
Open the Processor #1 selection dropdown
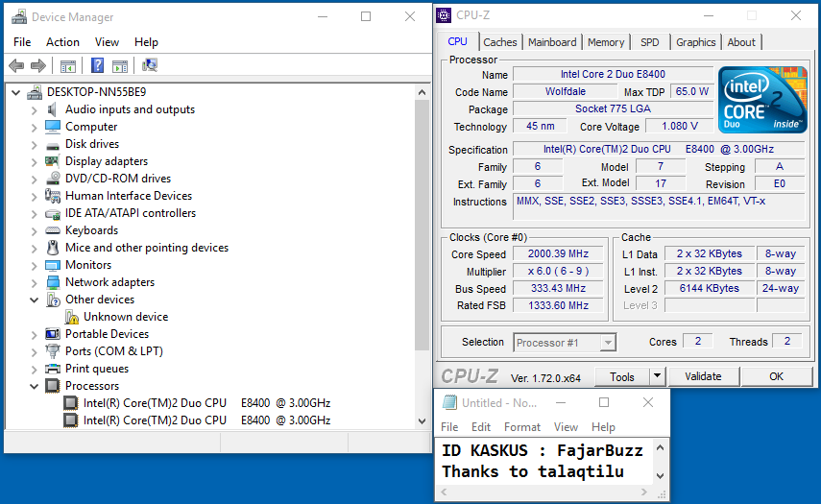click(608, 343)
